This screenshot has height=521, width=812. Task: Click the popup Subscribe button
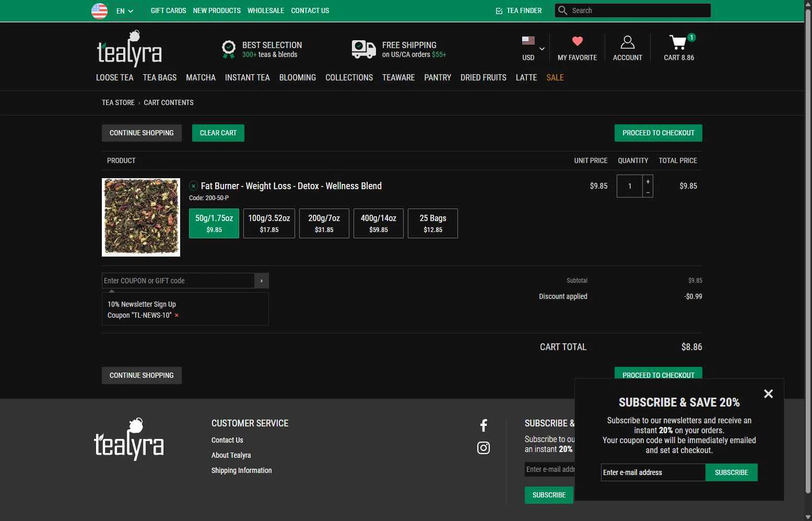(731, 472)
